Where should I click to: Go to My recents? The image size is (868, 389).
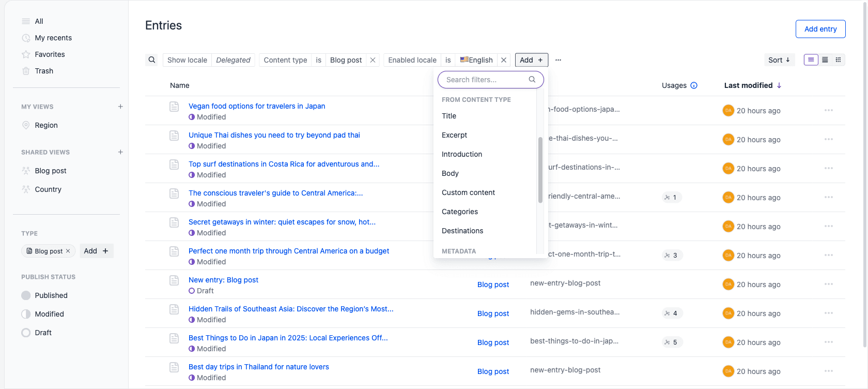pyautogui.click(x=53, y=38)
